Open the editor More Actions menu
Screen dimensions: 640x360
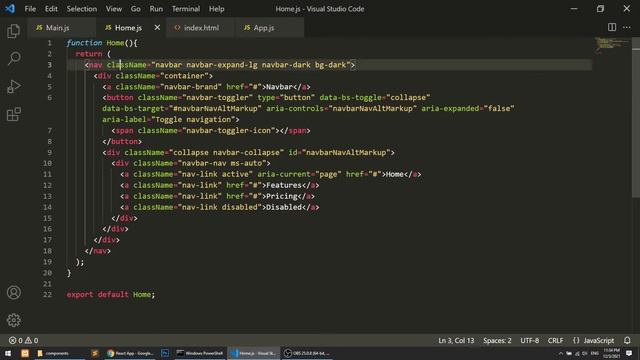pyautogui.click(x=627, y=27)
